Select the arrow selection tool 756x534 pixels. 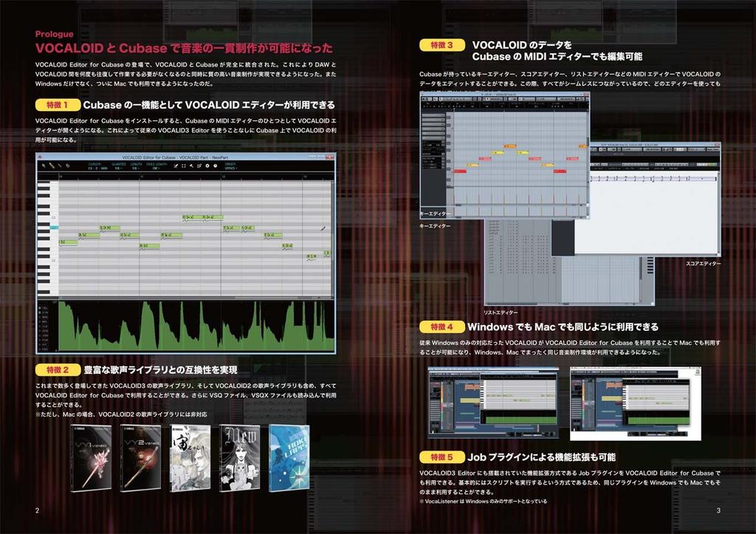coord(43,165)
